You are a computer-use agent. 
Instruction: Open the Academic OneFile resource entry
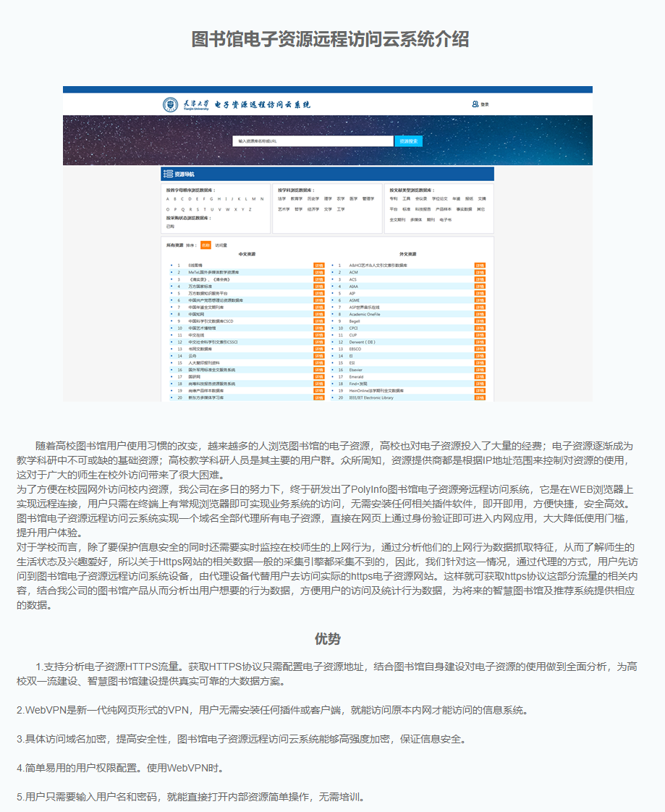(x=365, y=314)
